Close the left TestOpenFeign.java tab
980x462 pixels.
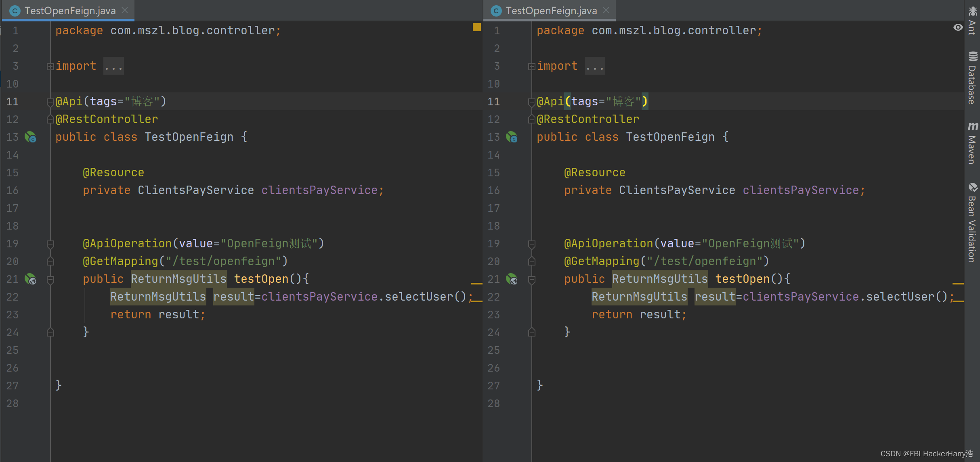[125, 10]
